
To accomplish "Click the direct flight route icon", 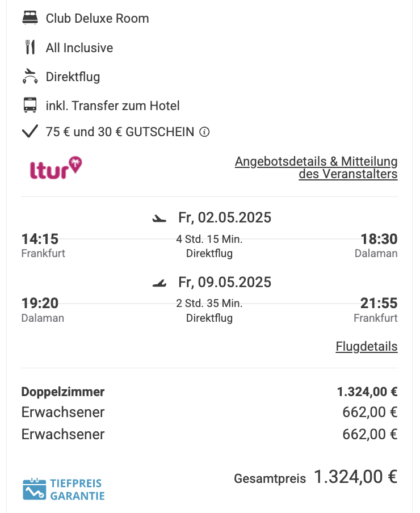I will pyautogui.click(x=30, y=76).
